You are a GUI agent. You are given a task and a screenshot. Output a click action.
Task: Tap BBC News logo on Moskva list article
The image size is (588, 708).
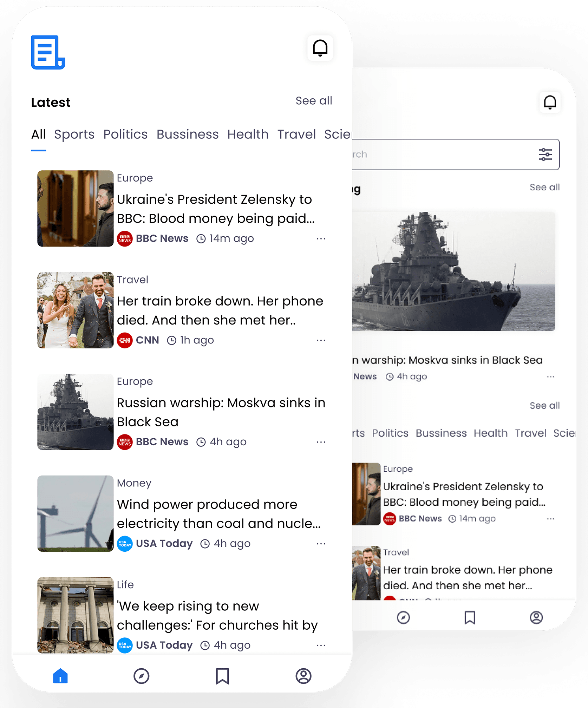tap(125, 442)
